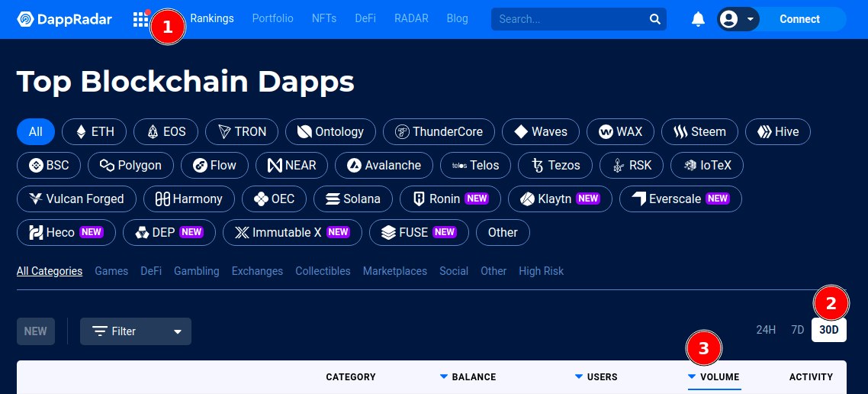Expand the Filter dropdown

click(x=136, y=331)
